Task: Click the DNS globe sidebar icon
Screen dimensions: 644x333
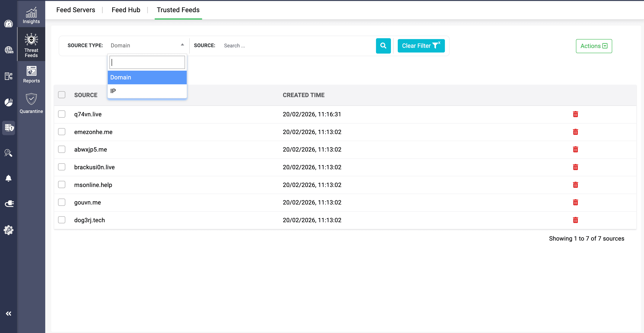Action: click(9, 50)
